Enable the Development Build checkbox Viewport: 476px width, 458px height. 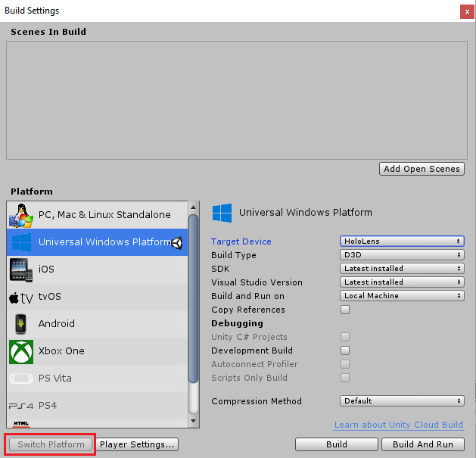(345, 351)
